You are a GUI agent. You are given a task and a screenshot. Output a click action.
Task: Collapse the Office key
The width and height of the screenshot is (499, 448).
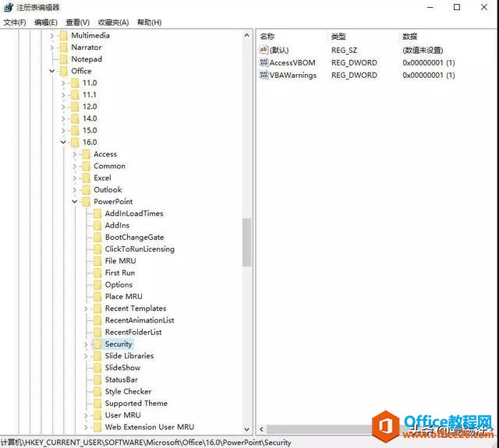(52, 71)
